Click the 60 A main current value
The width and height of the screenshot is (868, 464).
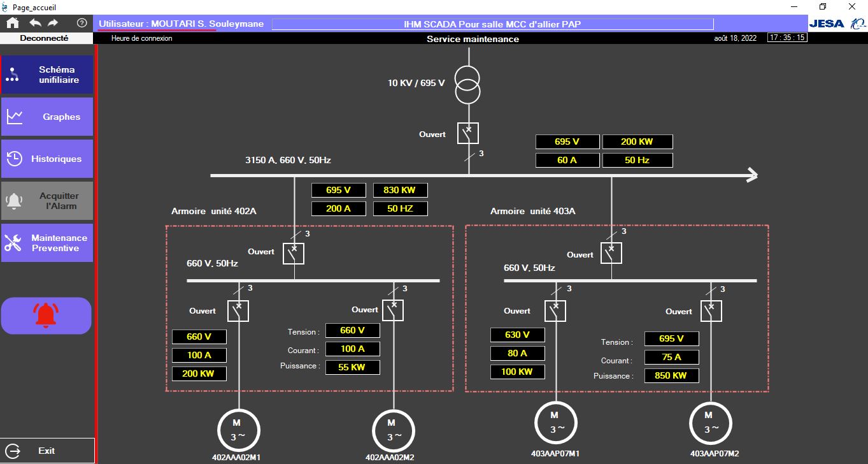(x=567, y=160)
